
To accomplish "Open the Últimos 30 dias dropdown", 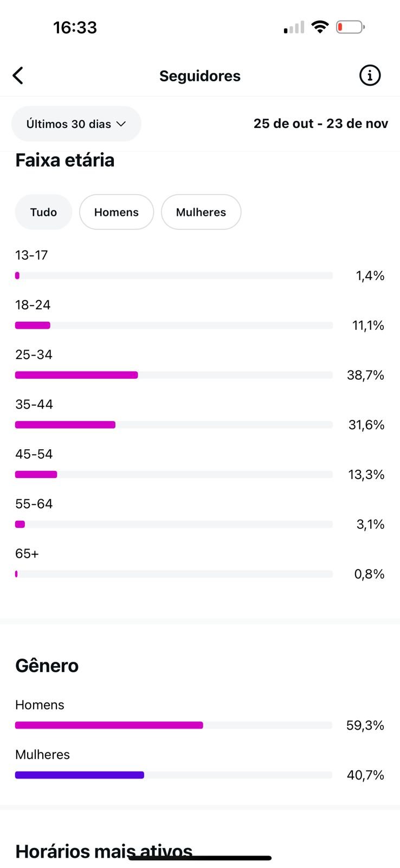I will point(76,124).
